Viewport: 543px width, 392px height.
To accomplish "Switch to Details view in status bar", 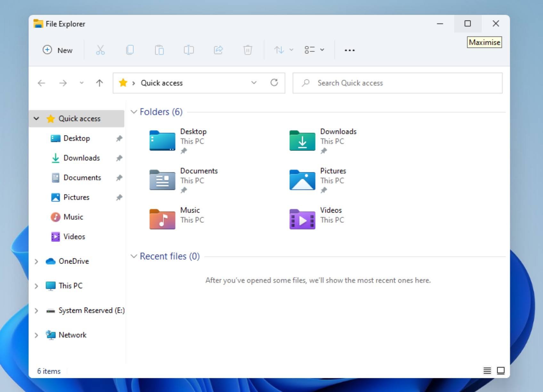I will pyautogui.click(x=487, y=371).
